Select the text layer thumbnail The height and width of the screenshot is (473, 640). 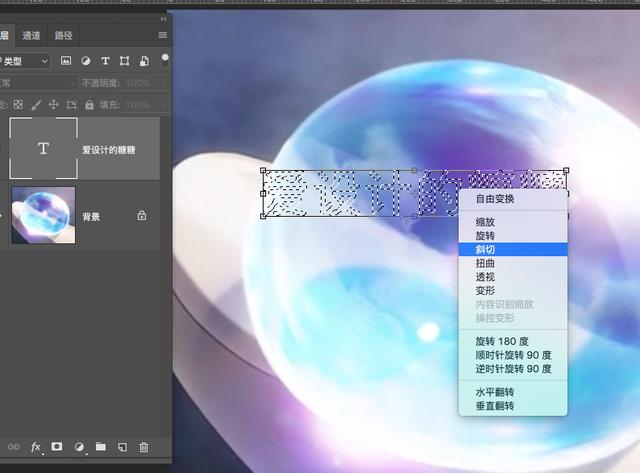coord(44,148)
